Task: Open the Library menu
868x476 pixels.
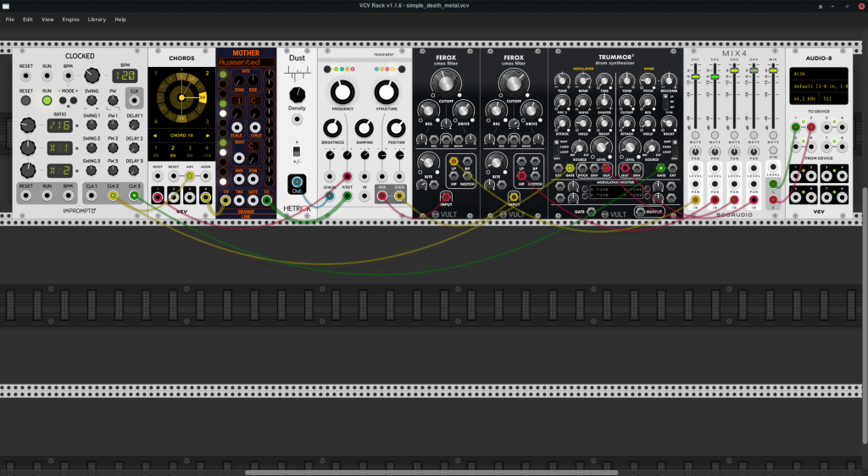Action: 97,19
